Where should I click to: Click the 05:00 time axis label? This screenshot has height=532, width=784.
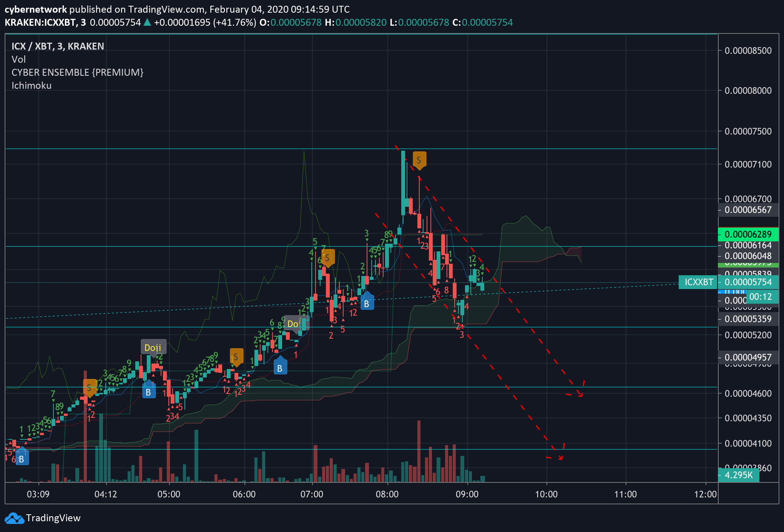(x=169, y=494)
